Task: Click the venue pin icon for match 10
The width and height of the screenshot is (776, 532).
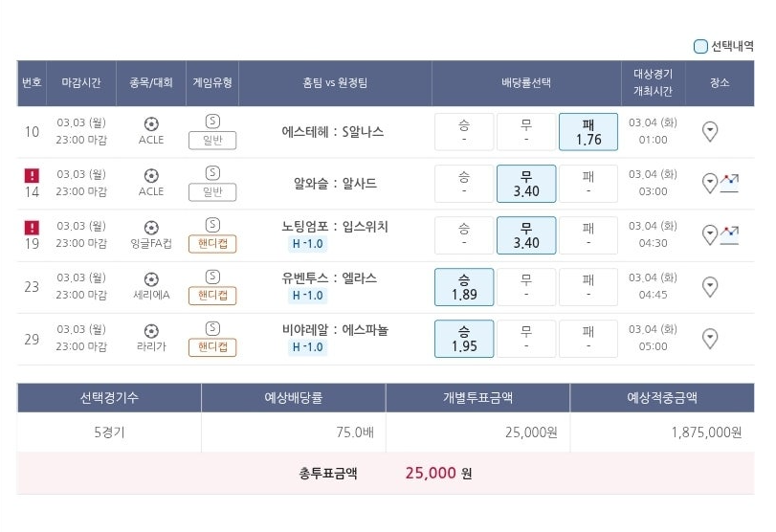Action: point(710,132)
